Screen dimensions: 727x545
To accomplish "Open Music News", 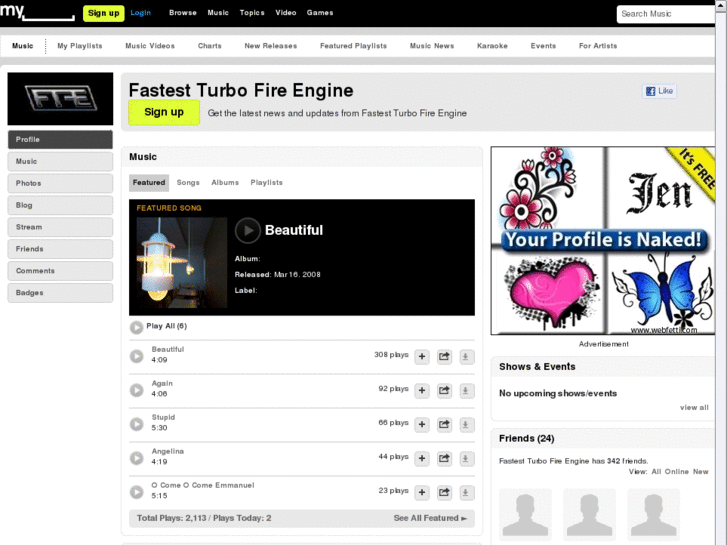I will (x=432, y=46).
